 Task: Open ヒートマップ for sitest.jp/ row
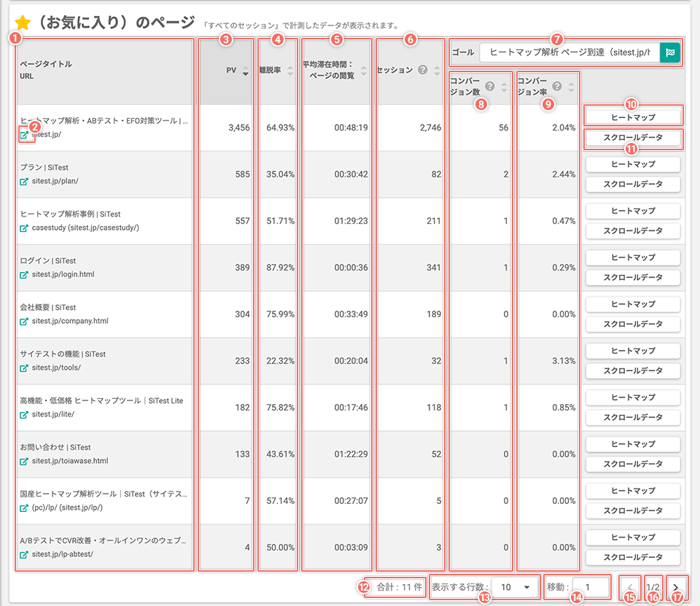633,117
